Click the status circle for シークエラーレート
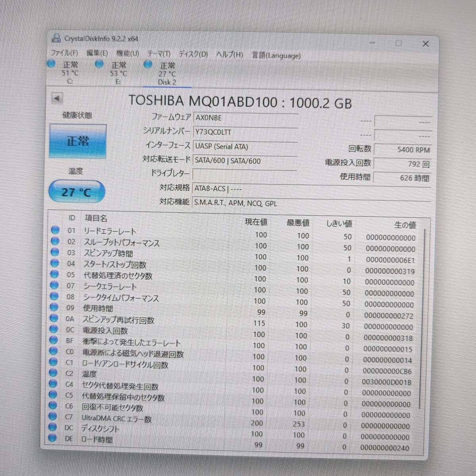 coord(54,285)
